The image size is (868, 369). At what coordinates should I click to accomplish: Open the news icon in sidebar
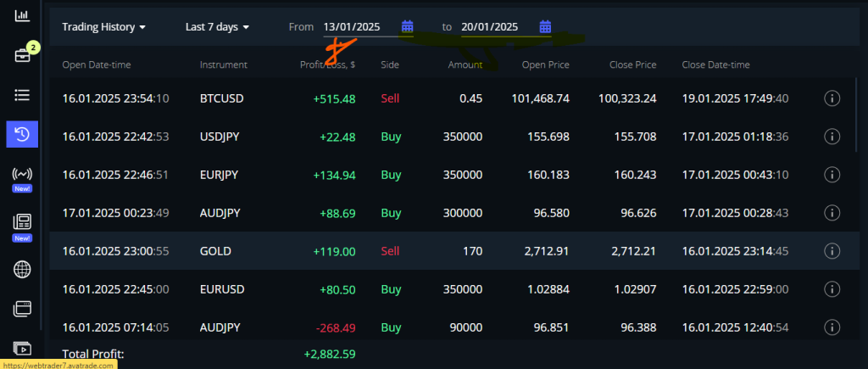pos(22,222)
